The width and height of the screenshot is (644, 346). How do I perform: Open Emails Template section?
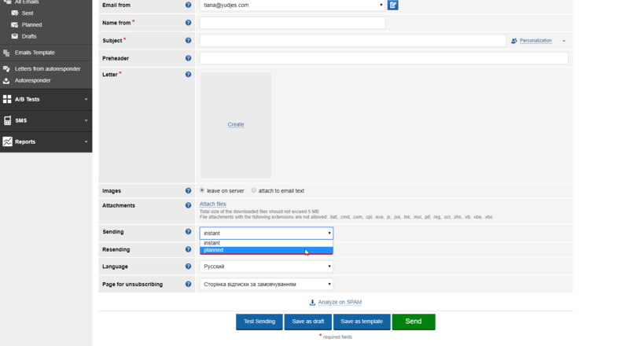tap(35, 53)
